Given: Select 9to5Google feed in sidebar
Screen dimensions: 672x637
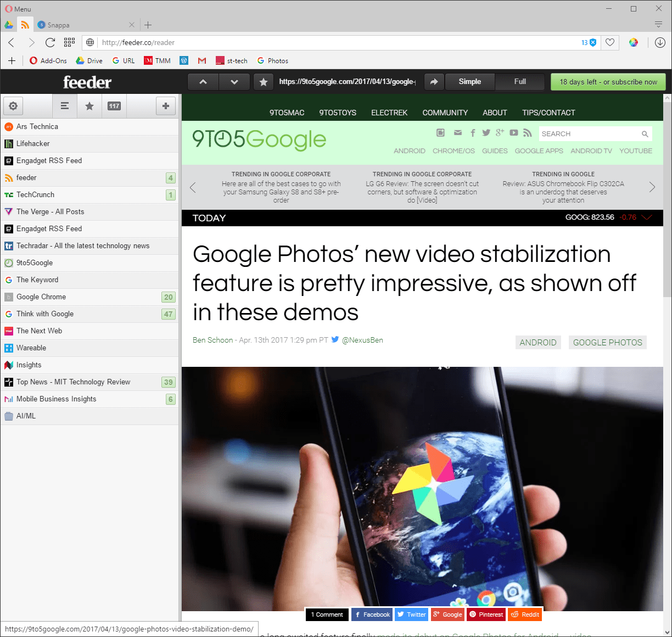Looking at the screenshot, I should click(89, 263).
